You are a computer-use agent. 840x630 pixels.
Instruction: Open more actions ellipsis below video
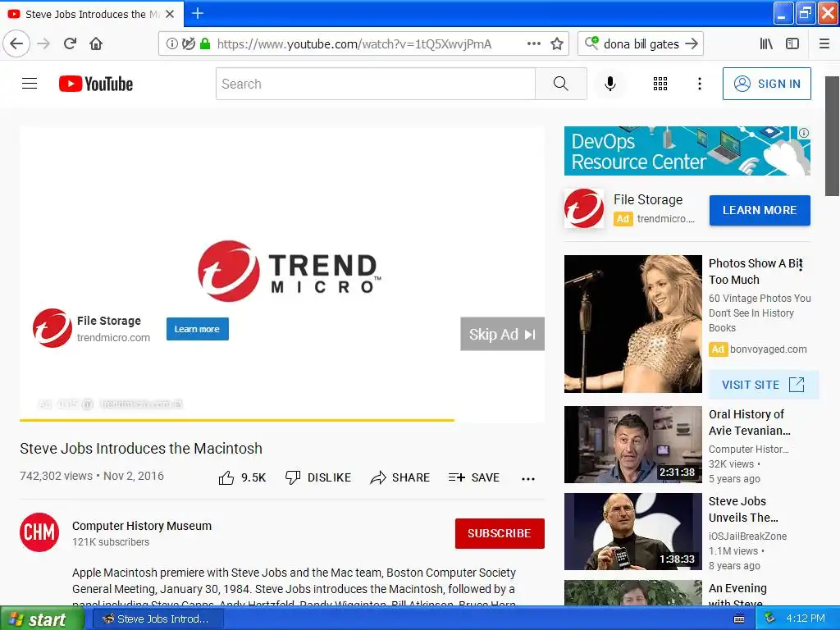528,478
